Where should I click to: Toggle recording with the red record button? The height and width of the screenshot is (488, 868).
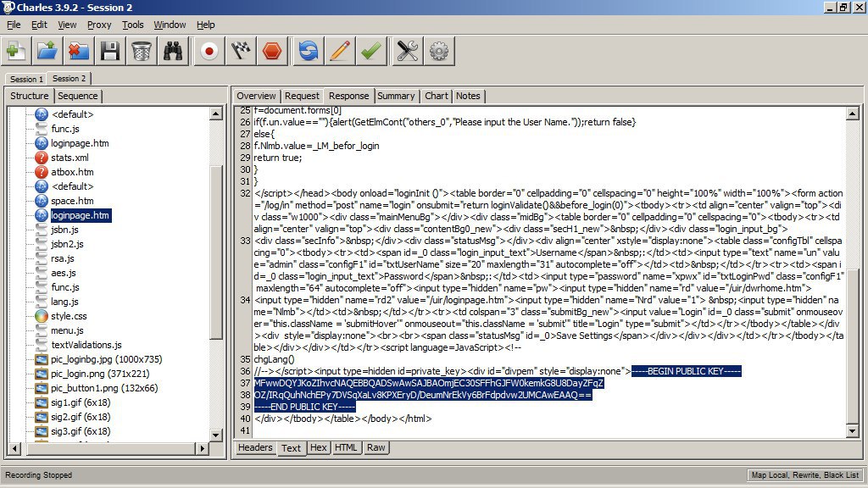pyautogui.click(x=209, y=52)
